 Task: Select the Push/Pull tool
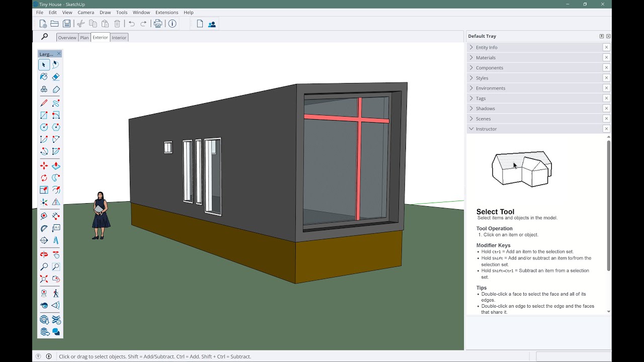56,166
